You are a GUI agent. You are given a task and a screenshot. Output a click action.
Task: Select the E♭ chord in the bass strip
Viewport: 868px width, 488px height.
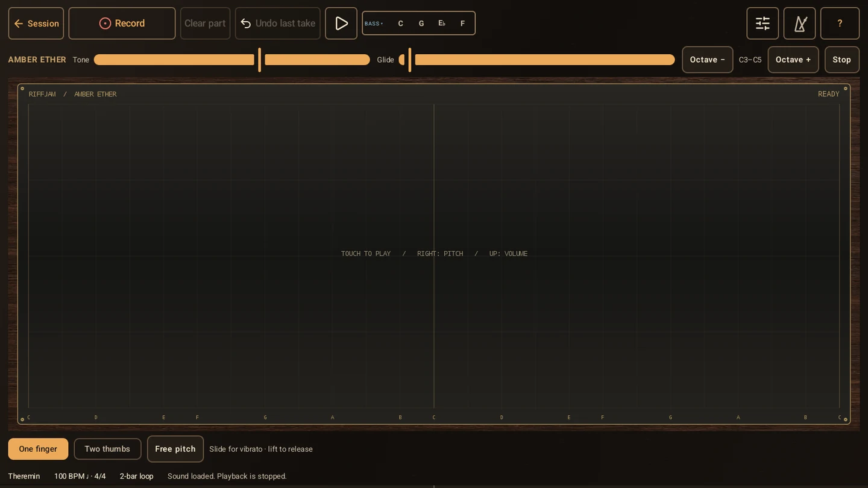tap(442, 23)
